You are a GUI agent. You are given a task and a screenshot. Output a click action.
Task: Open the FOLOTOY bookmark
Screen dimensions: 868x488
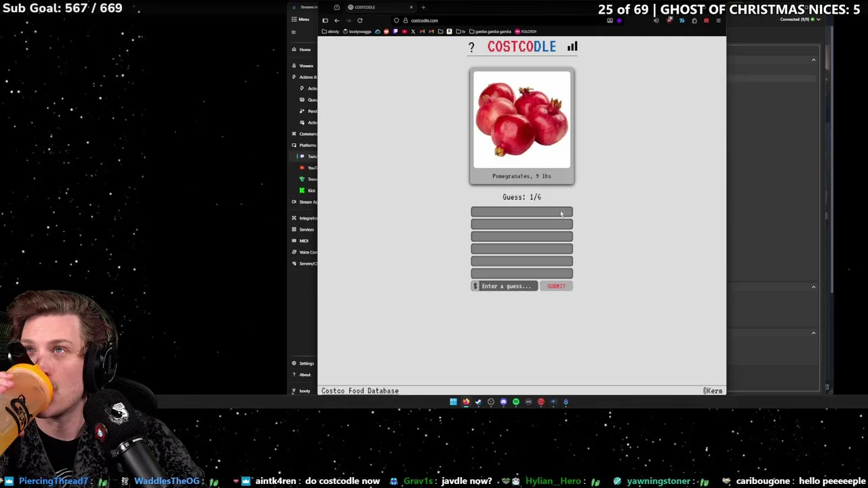pos(526,31)
